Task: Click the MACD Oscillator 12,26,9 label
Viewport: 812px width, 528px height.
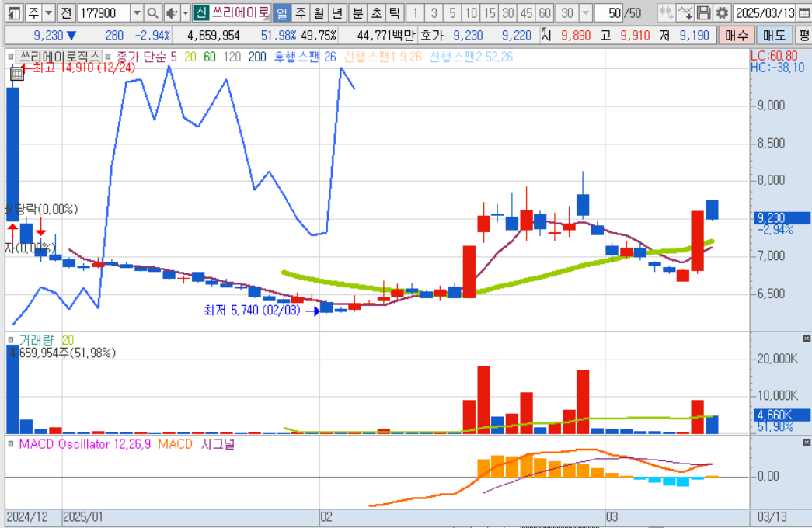Action: click(85, 444)
